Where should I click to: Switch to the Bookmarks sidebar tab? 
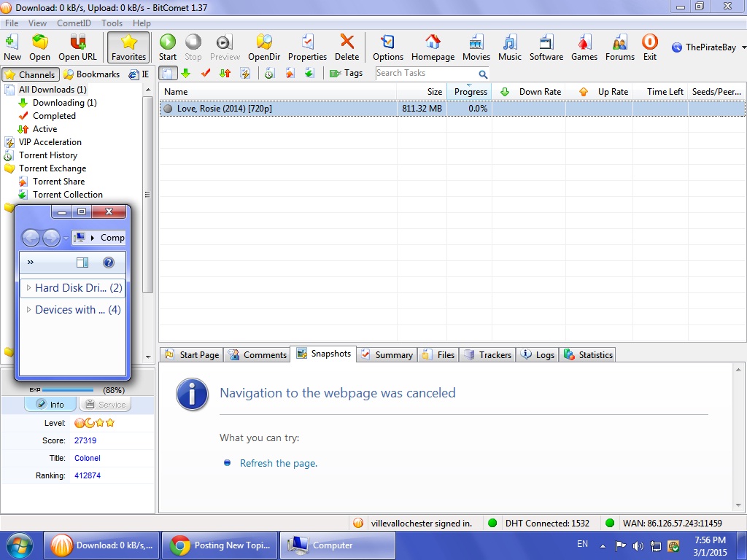coord(91,74)
